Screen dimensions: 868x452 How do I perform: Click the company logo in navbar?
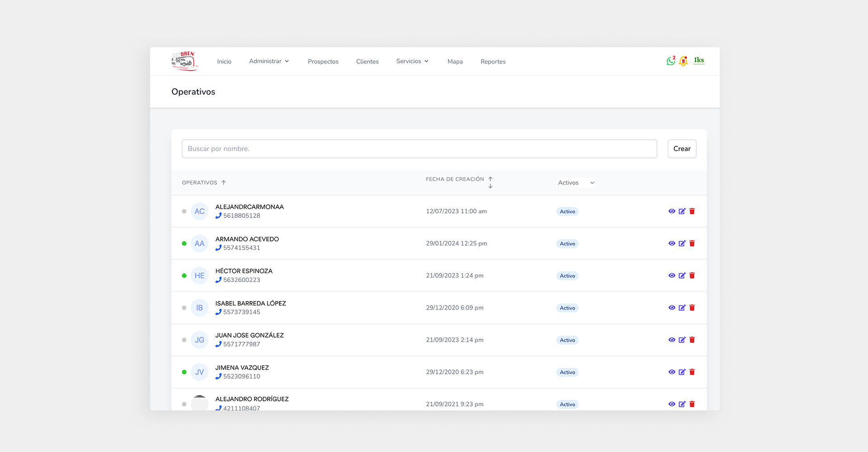[x=184, y=61]
